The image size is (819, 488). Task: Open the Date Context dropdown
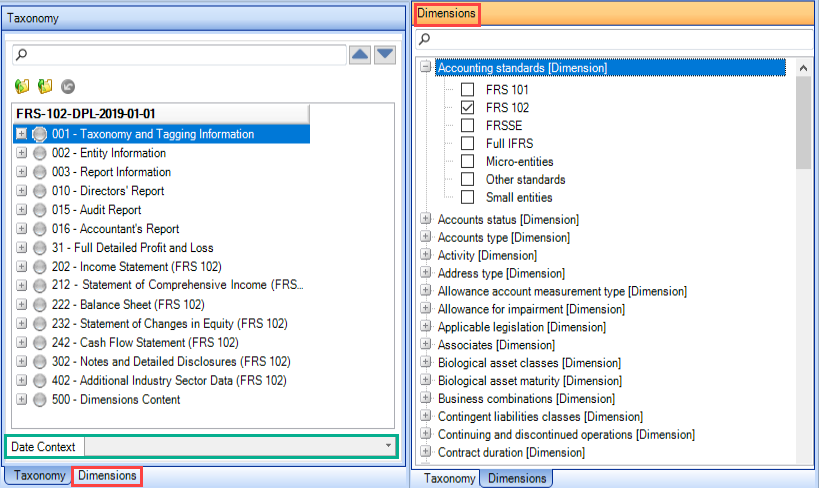coord(388,446)
